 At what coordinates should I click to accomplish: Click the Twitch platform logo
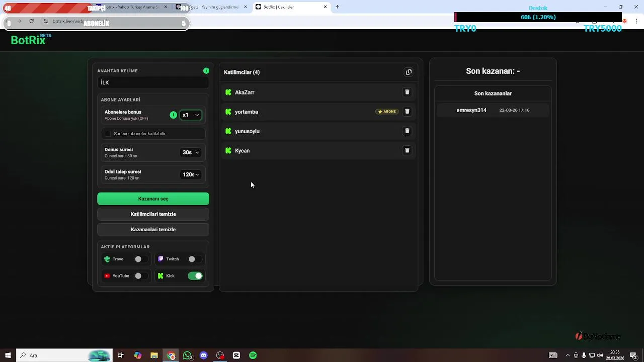point(160,259)
